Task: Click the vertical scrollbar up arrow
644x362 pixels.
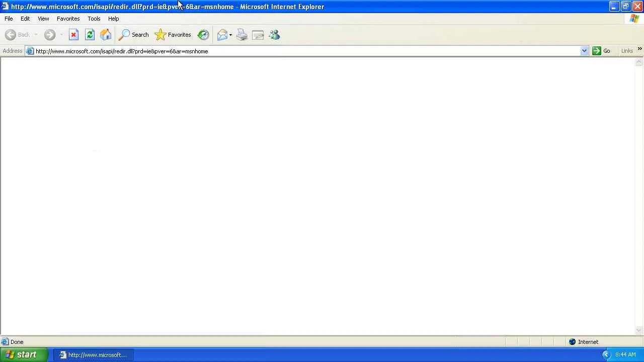Action: 639,62
